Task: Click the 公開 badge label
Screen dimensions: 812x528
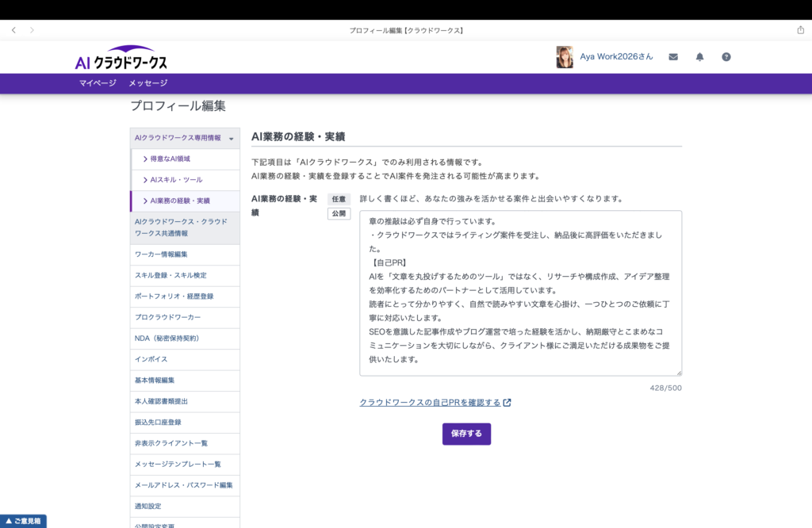Action: [x=339, y=213]
